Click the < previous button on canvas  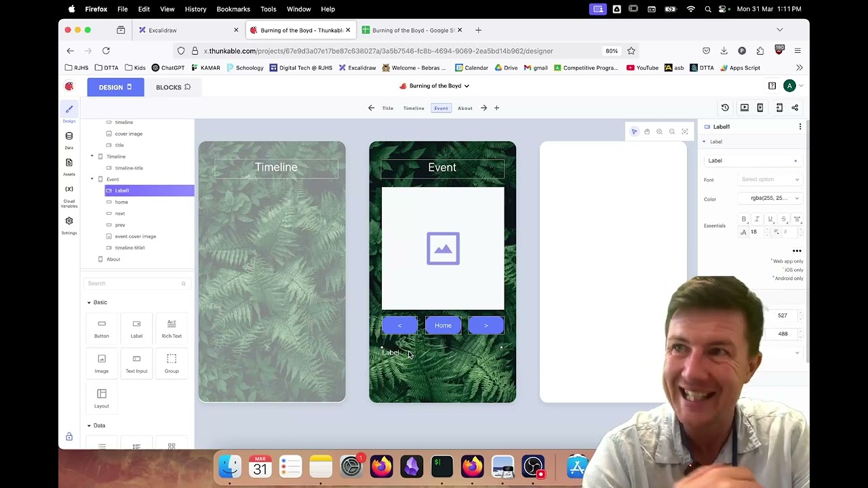point(399,325)
